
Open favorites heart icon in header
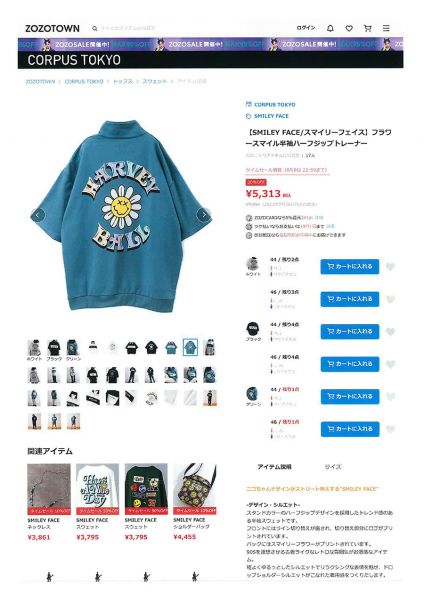coord(349,28)
